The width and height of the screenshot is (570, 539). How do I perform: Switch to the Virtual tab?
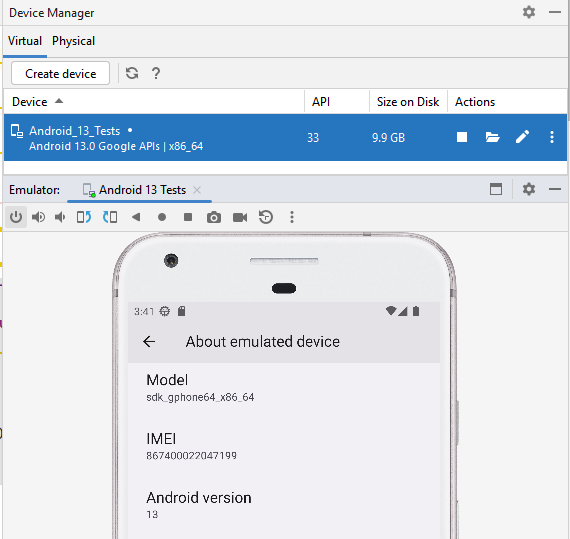[25, 41]
